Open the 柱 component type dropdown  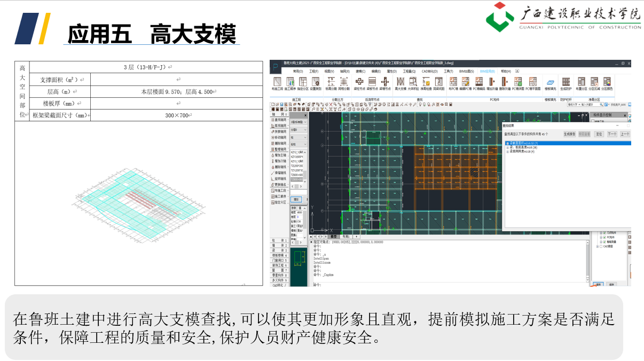coord(299,137)
